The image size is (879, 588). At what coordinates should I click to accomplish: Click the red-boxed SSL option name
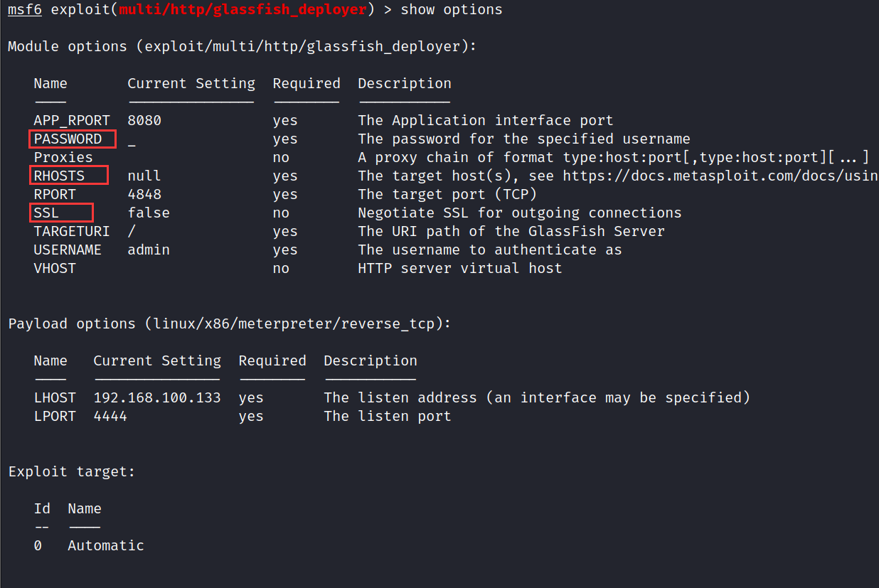[x=47, y=213]
